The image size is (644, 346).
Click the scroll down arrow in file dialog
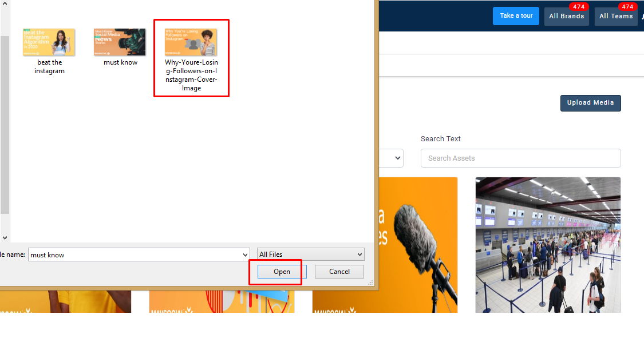pyautogui.click(x=5, y=237)
